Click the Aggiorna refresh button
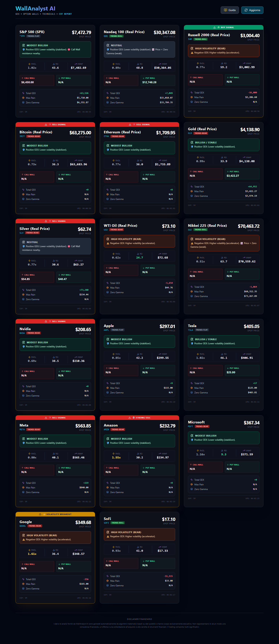Screen dimensions: 279x644 click(x=252, y=10)
